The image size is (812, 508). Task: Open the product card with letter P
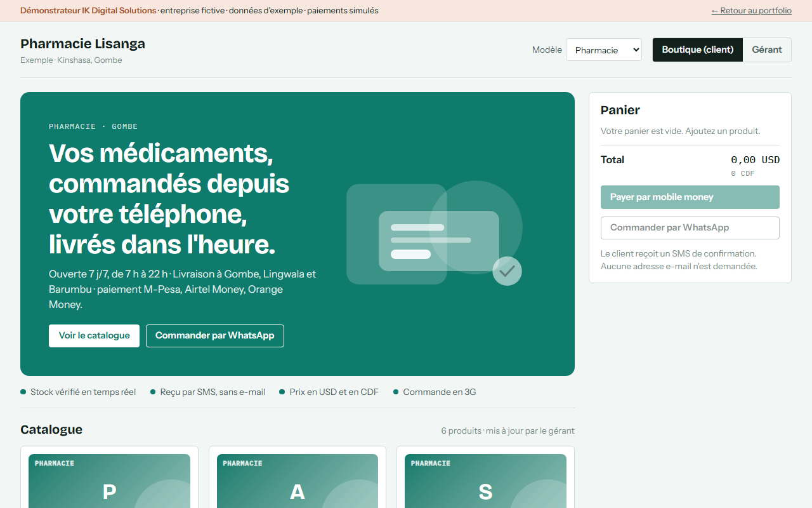pyautogui.click(x=109, y=477)
